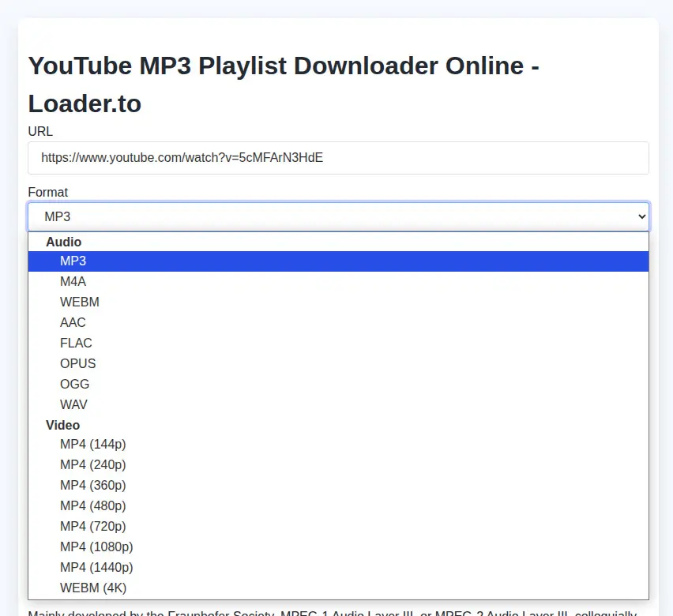Viewport: 673px width, 616px height.
Task: Click the Format field label
Action: [47, 193]
